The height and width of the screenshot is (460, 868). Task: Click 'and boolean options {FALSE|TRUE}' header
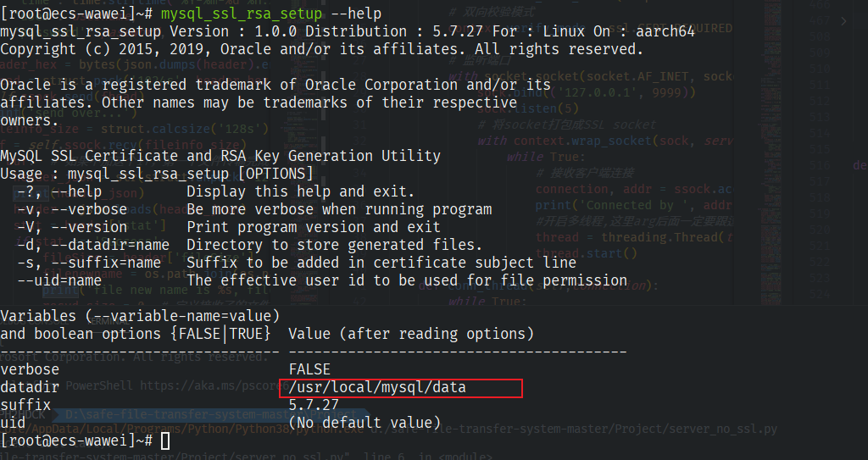136,334
